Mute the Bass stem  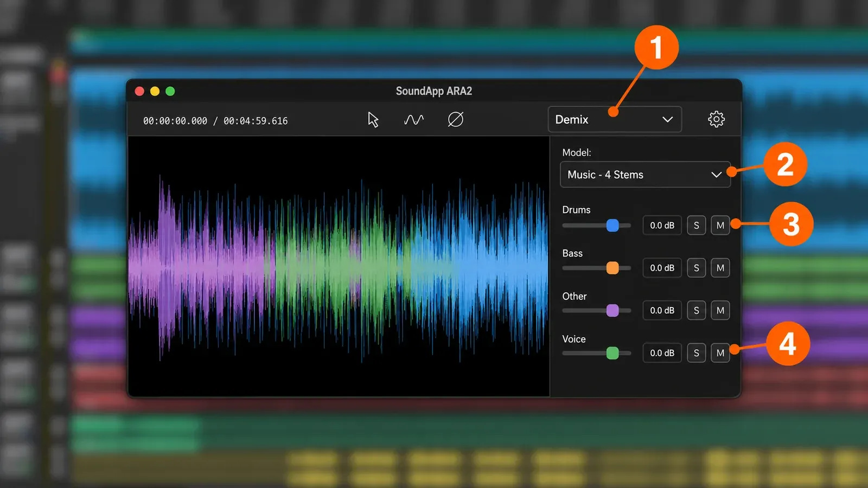coord(720,268)
